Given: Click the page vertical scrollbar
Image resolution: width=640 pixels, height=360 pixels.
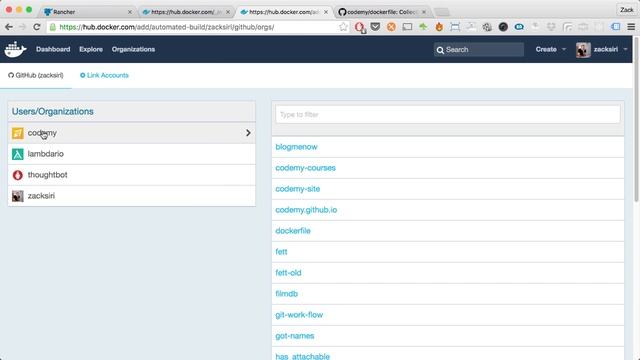Looking at the screenshot, I should 636,118.
